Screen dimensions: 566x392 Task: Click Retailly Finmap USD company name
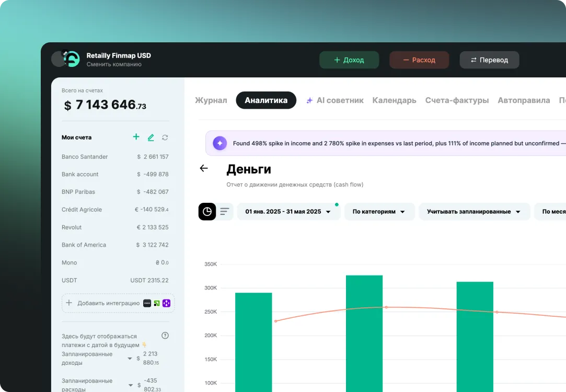click(x=119, y=55)
